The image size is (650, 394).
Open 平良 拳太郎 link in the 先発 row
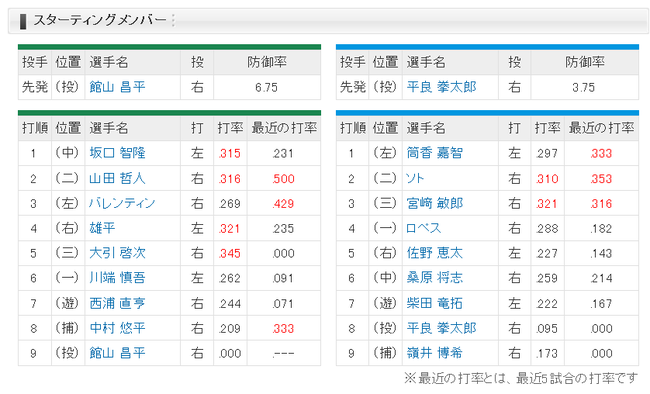[x=441, y=87]
